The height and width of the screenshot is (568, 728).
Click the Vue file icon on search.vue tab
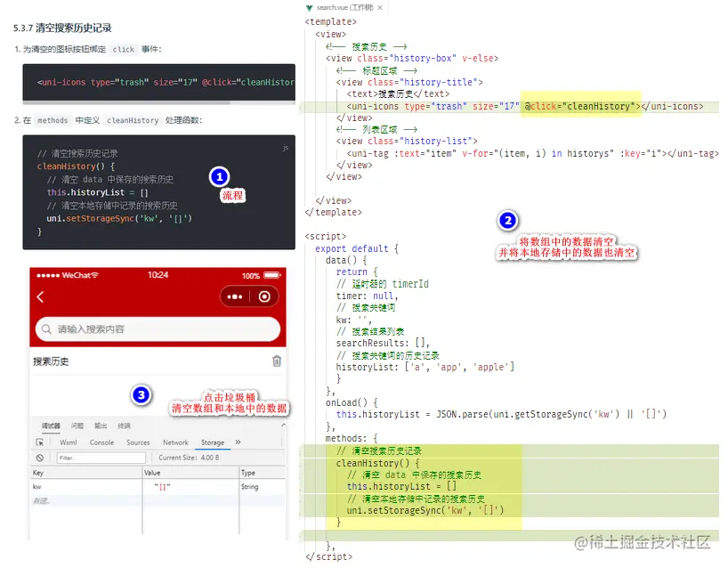pyautogui.click(x=309, y=8)
